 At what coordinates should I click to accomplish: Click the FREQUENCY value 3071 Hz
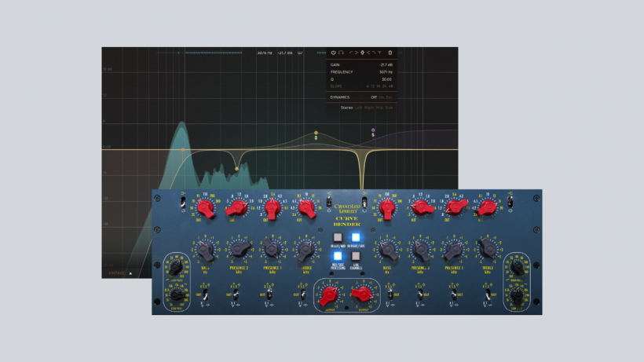[x=386, y=72]
